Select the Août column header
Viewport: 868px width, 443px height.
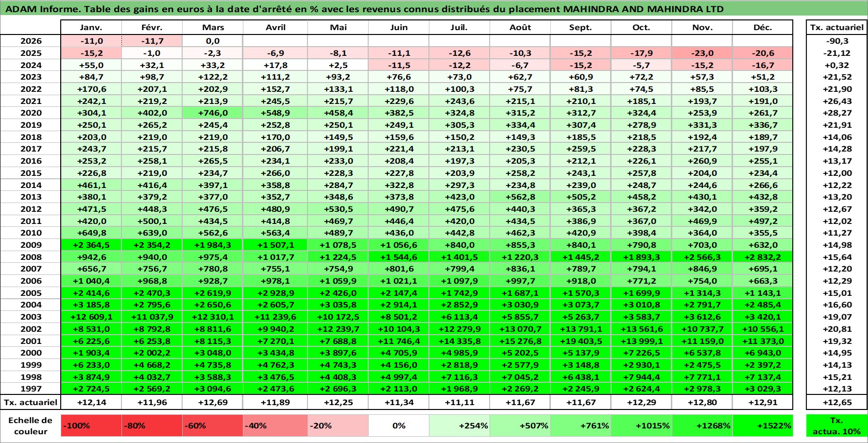pos(520,27)
